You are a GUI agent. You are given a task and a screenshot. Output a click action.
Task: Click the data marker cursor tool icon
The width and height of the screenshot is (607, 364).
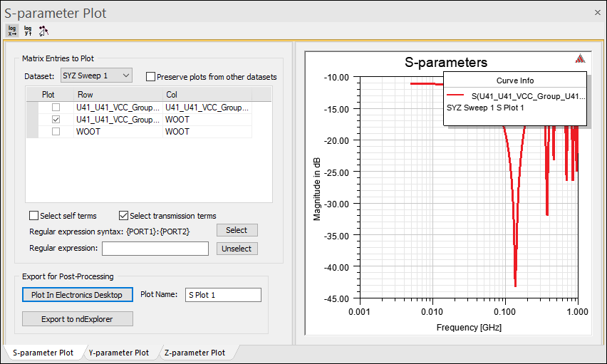[43, 31]
